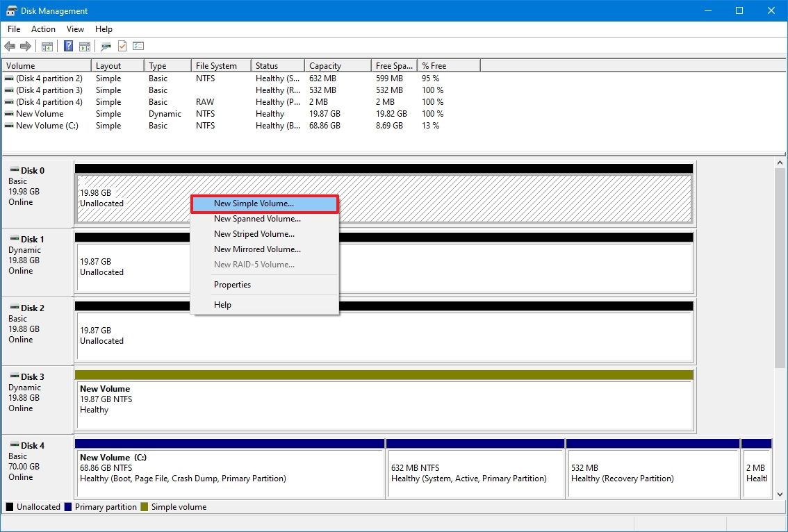Click the Disk Management icon in the title bar
788x532 pixels.
pyautogui.click(x=10, y=10)
